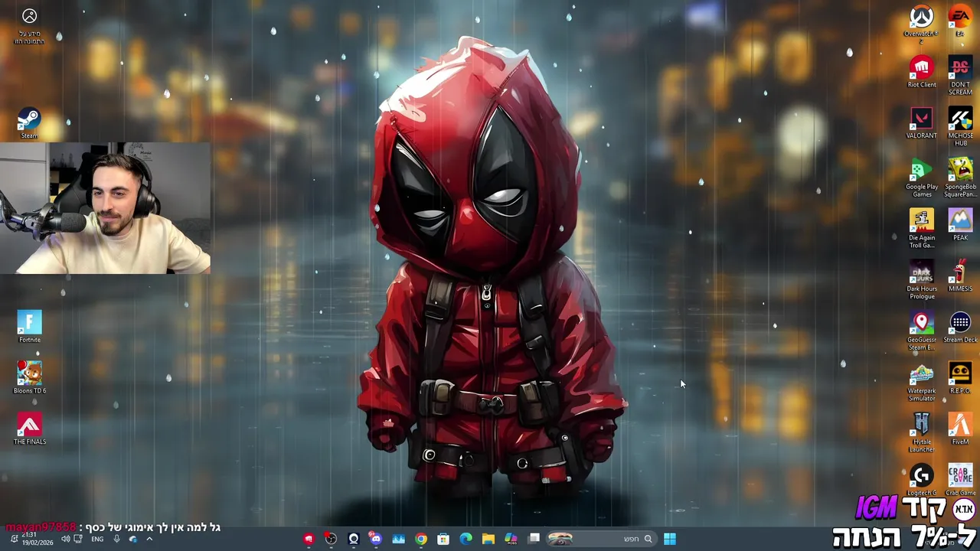The height and width of the screenshot is (551, 980).
Task: Open the Riot Client shortcut
Action: coord(922,72)
